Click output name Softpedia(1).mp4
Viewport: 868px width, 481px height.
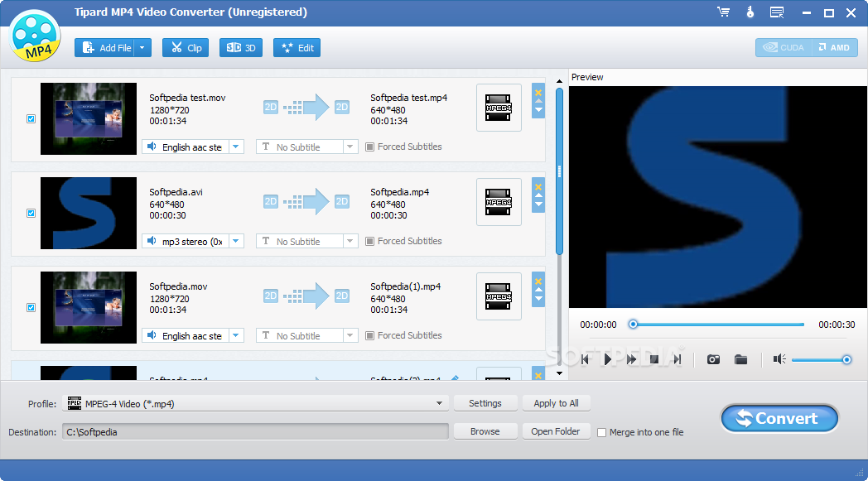click(405, 286)
